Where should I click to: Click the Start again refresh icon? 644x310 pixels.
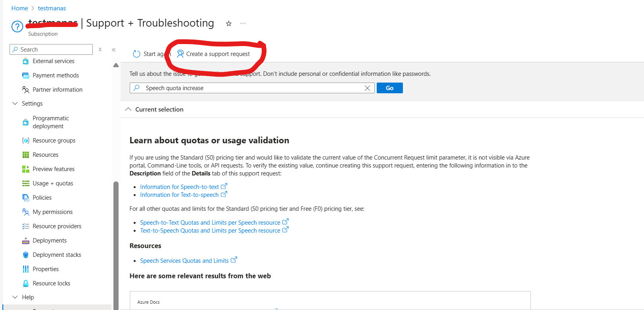coord(137,54)
